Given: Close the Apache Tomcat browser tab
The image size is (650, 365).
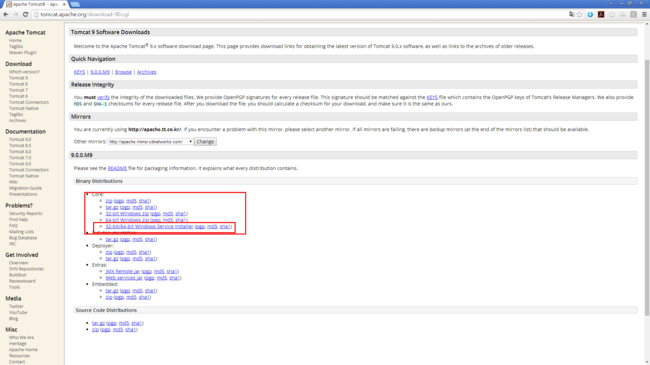Looking at the screenshot, I should [64, 4].
